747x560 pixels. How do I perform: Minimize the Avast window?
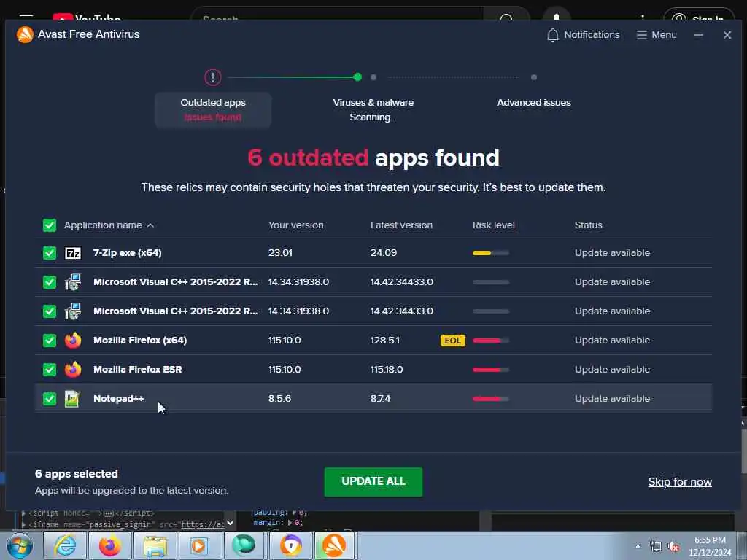pos(698,35)
